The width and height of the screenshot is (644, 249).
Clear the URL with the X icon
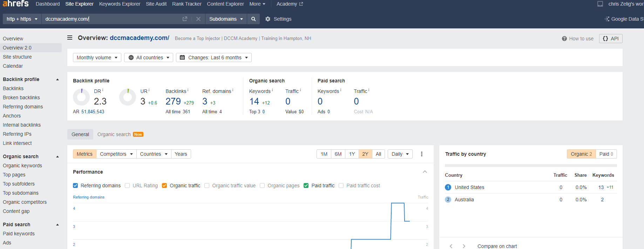click(x=198, y=19)
